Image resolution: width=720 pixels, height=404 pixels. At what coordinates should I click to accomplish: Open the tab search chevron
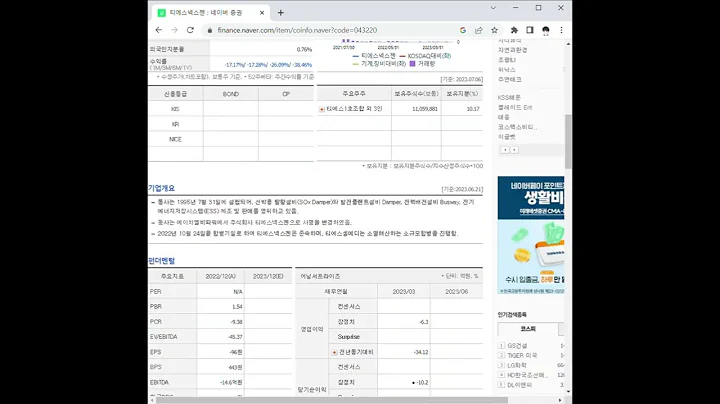(x=493, y=8)
